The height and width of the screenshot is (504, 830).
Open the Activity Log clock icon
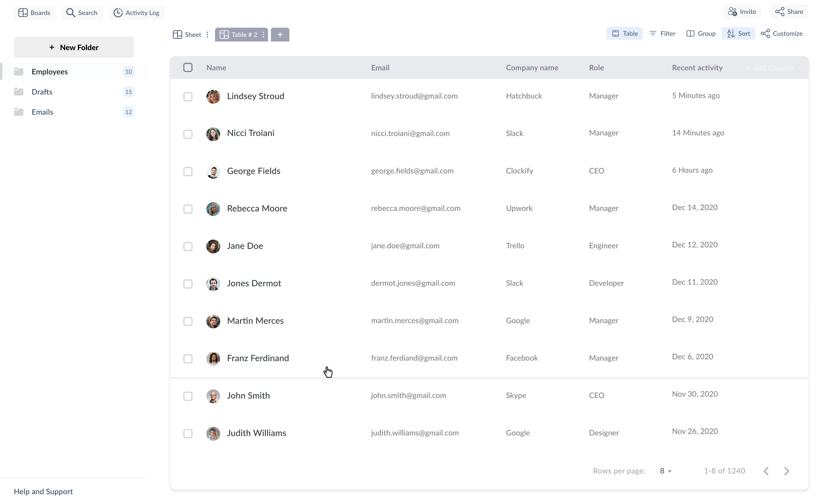[x=118, y=13]
